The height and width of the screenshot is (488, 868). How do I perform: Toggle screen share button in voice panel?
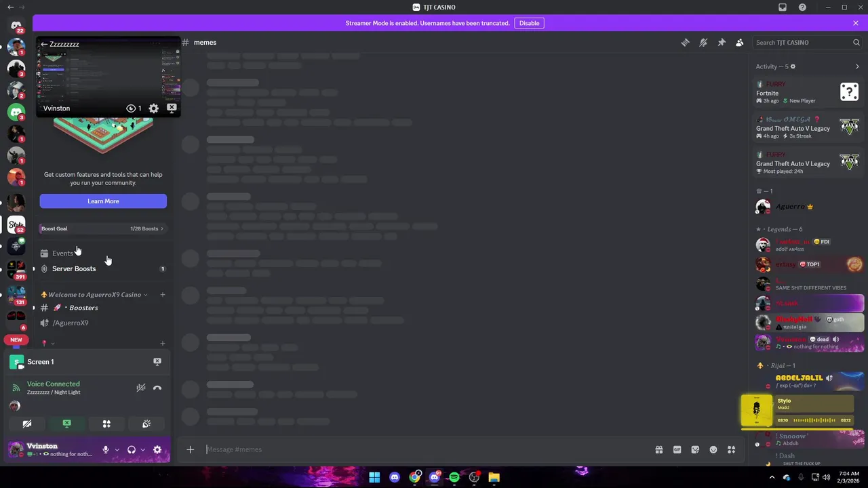(x=66, y=424)
